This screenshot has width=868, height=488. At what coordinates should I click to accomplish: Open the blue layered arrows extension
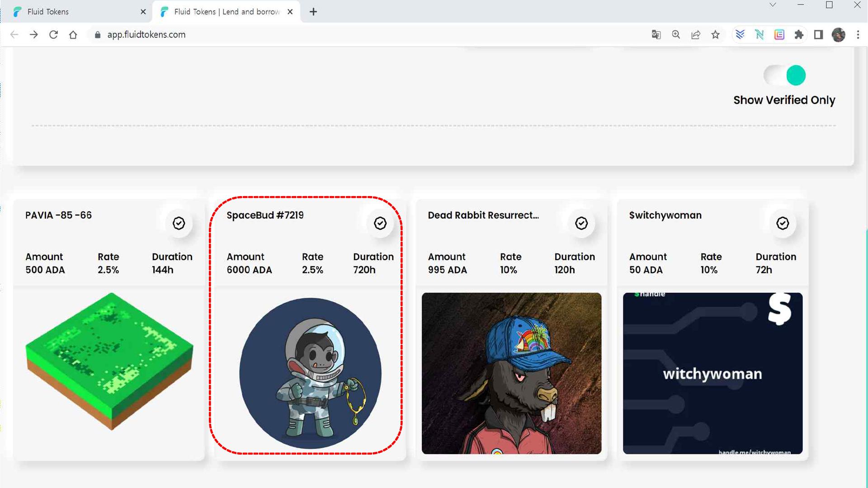pos(740,35)
